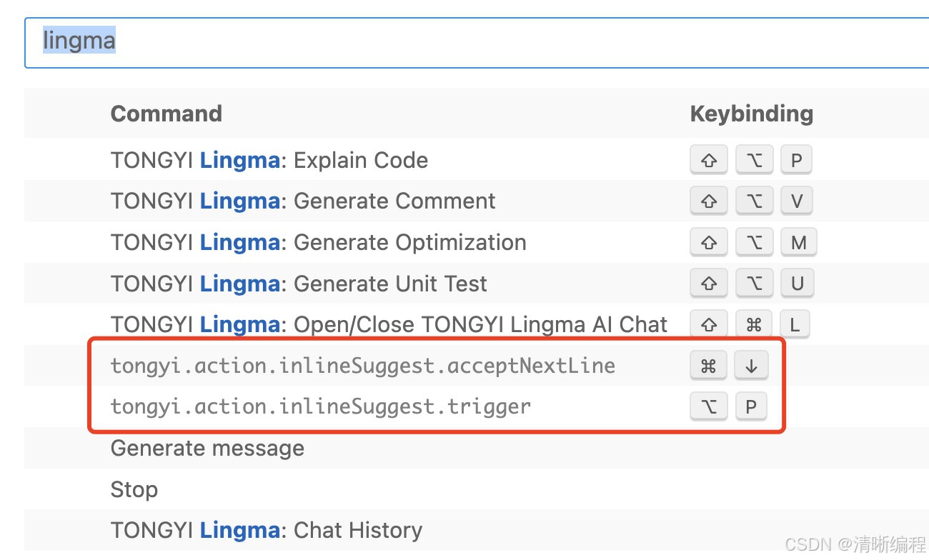
Task: Click the L key cap for AI Chat
Action: [x=795, y=326]
